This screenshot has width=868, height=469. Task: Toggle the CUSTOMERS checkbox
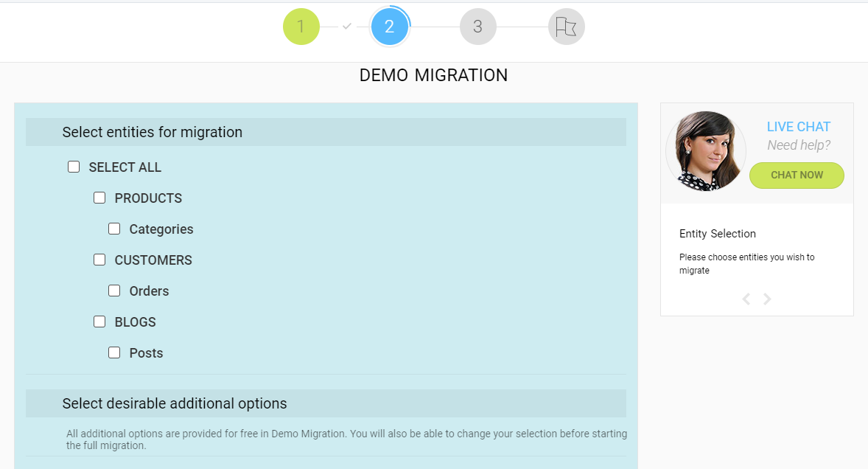pyautogui.click(x=99, y=260)
